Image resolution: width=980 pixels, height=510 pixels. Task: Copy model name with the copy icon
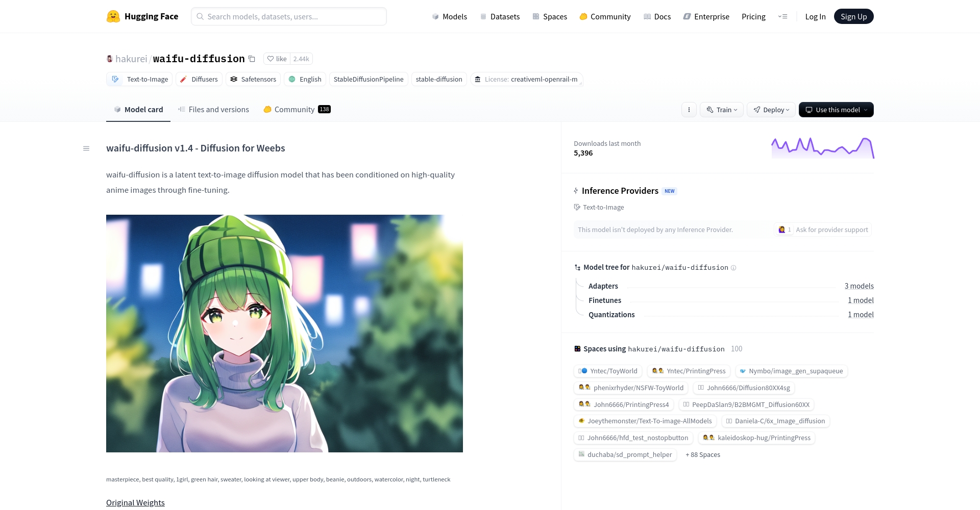coord(252,59)
